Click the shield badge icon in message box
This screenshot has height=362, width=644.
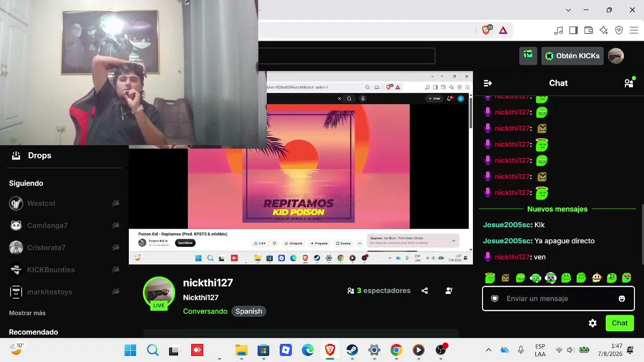(495, 299)
